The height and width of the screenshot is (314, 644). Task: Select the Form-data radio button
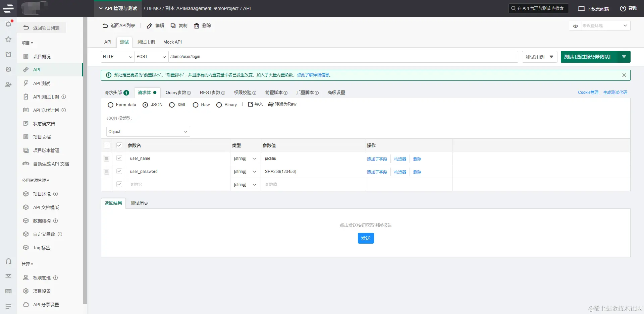click(110, 105)
